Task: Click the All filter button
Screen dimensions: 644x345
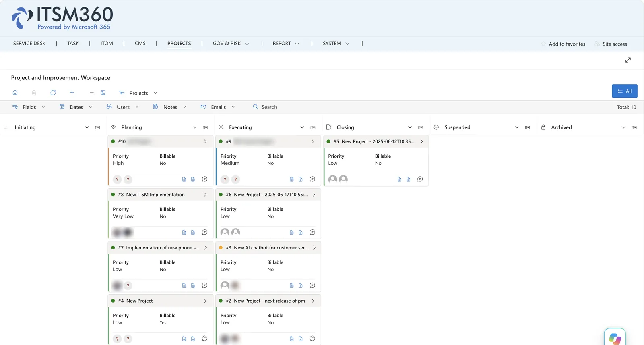Action: (x=624, y=91)
